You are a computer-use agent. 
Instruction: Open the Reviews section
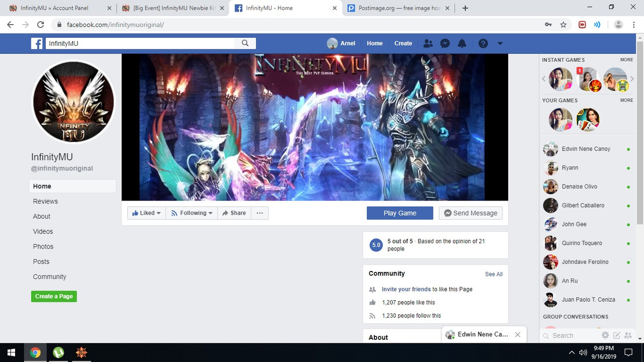coord(45,201)
